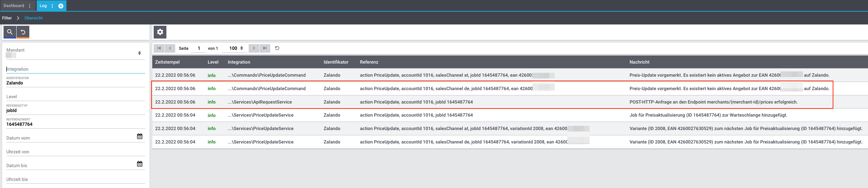Reload the log table with refresh icon
Image resolution: width=868 pixels, height=188 pixels.
277,48
